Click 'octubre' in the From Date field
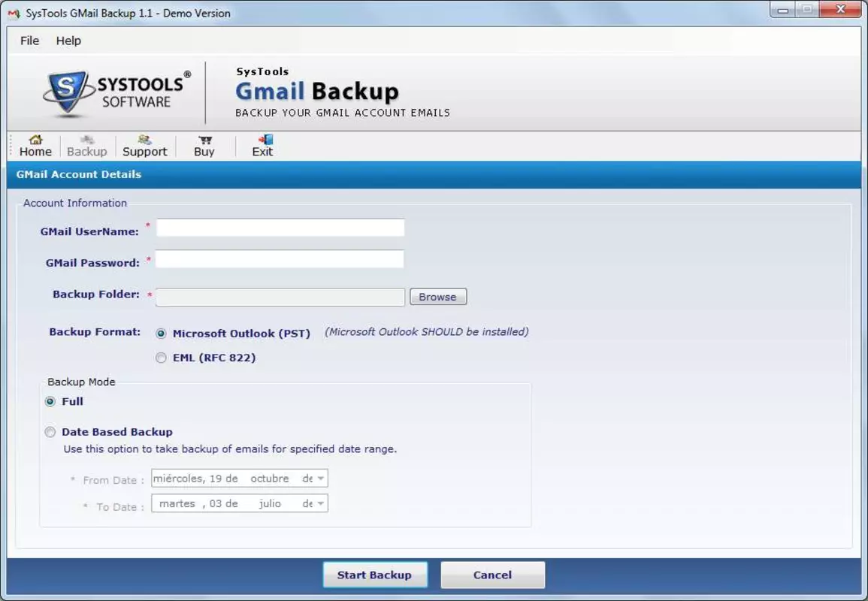Screen dimensions: 868x601 [x=270, y=479]
